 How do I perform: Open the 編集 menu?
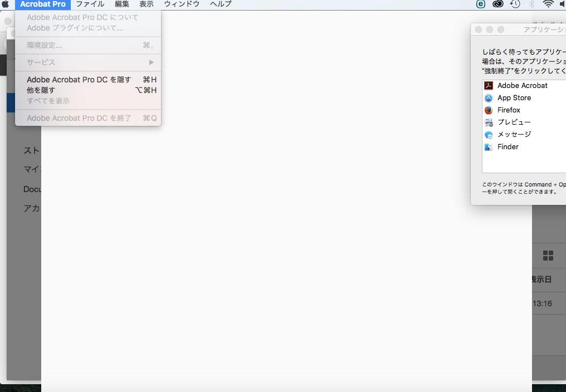pyautogui.click(x=121, y=4)
